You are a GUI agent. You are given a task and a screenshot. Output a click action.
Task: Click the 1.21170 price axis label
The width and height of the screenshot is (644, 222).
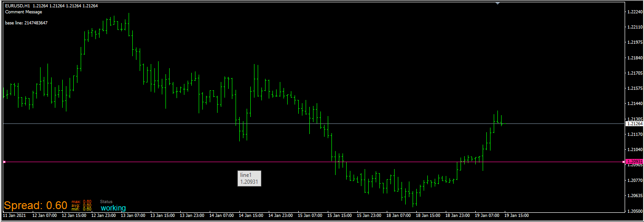(x=634, y=134)
